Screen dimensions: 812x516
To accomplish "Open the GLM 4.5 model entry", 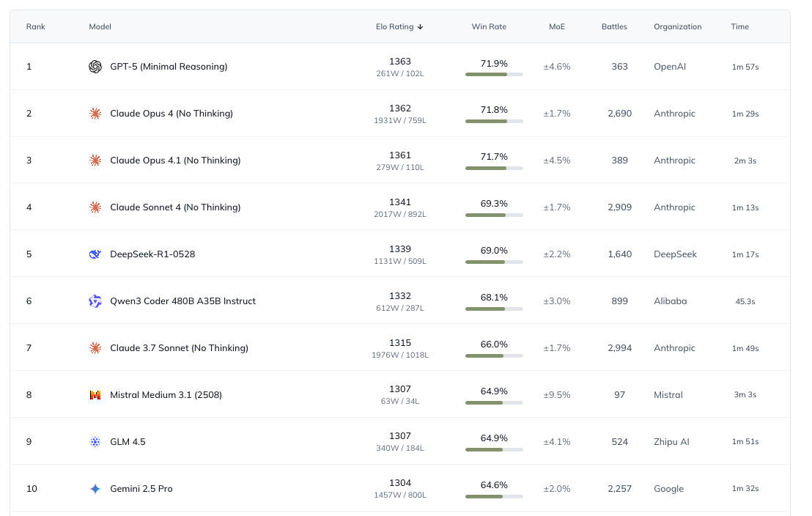I will tap(128, 442).
